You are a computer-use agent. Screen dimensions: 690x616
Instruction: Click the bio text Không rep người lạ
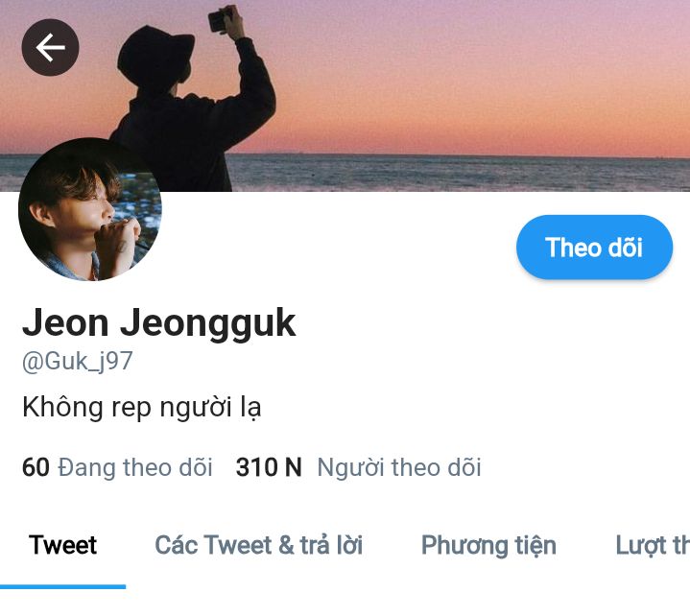(141, 407)
